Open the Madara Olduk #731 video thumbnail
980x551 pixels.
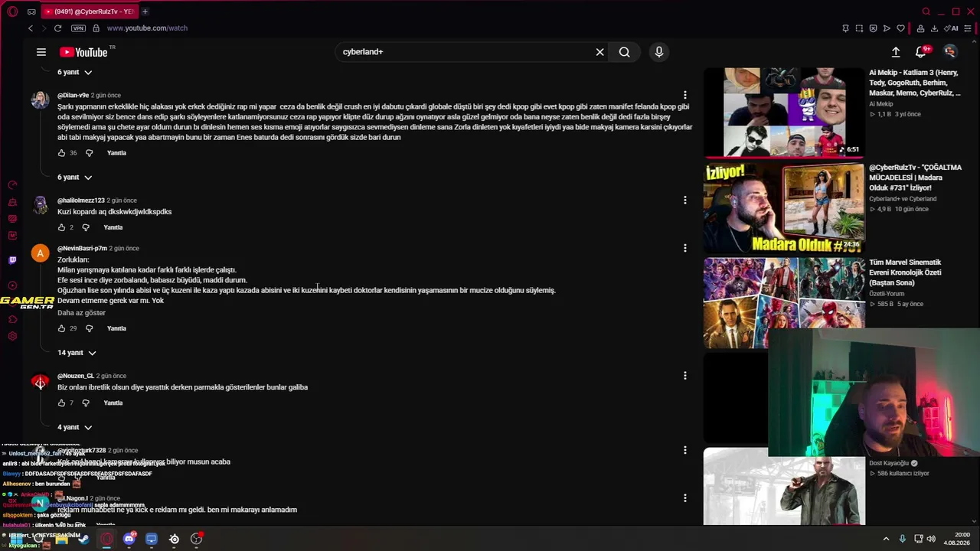[784, 207]
